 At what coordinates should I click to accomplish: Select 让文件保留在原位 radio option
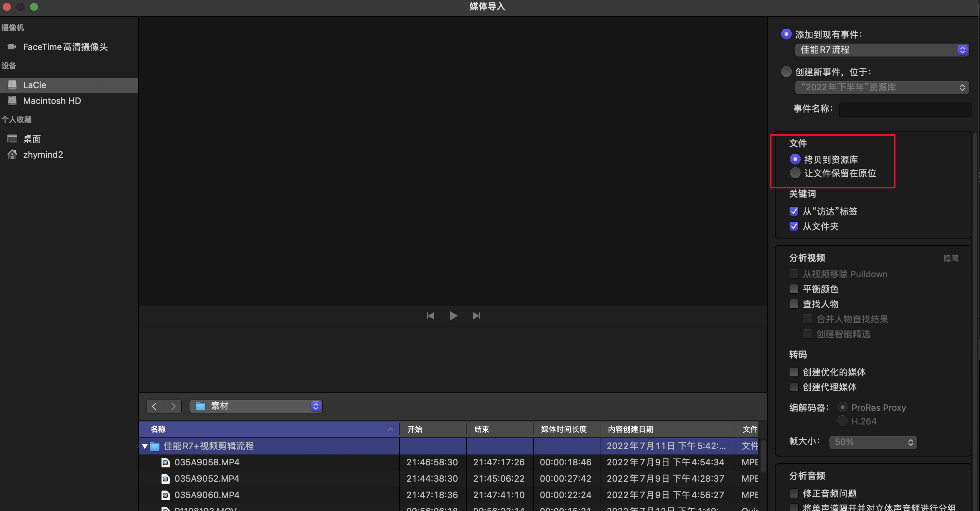click(x=795, y=173)
